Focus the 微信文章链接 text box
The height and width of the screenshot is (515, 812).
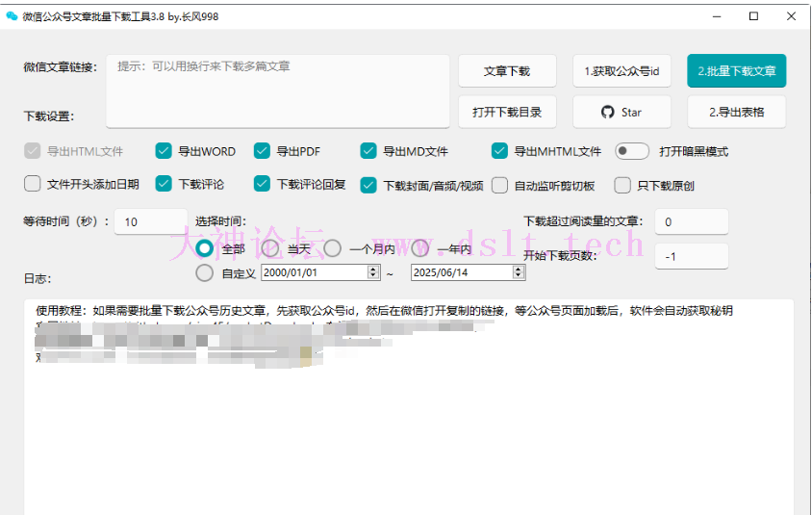point(278,91)
